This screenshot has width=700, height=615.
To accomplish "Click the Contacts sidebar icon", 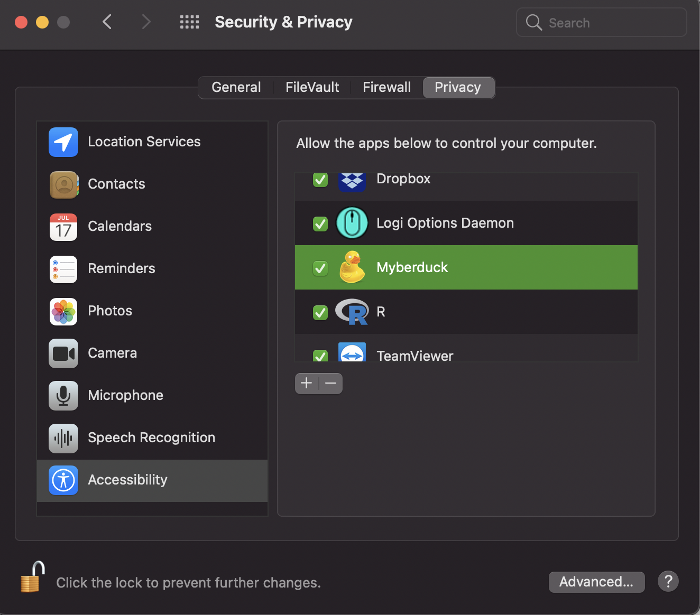I will click(x=63, y=184).
